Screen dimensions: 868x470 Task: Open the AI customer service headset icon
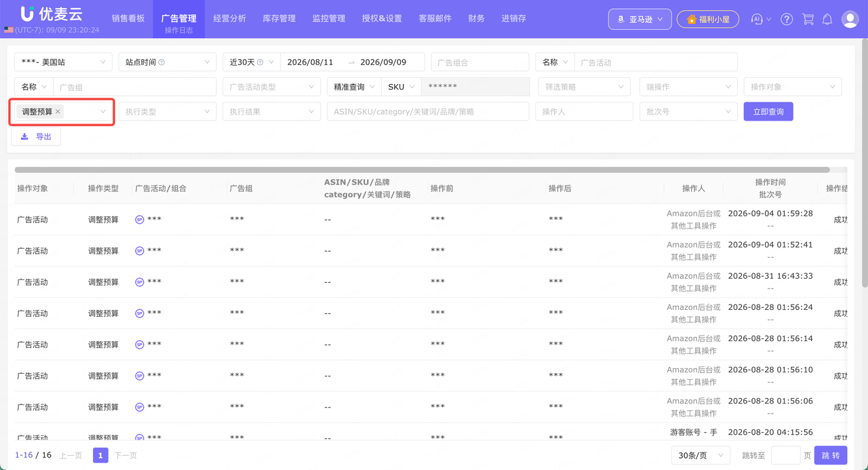click(757, 19)
